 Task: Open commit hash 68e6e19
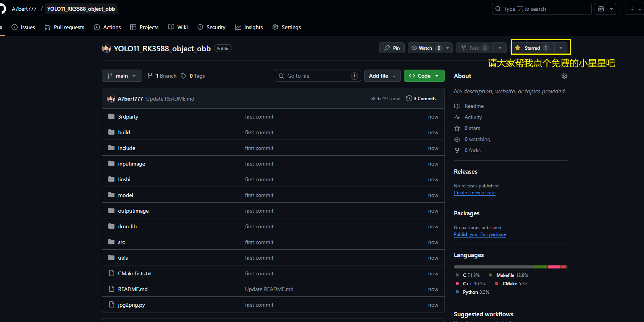[379, 99]
